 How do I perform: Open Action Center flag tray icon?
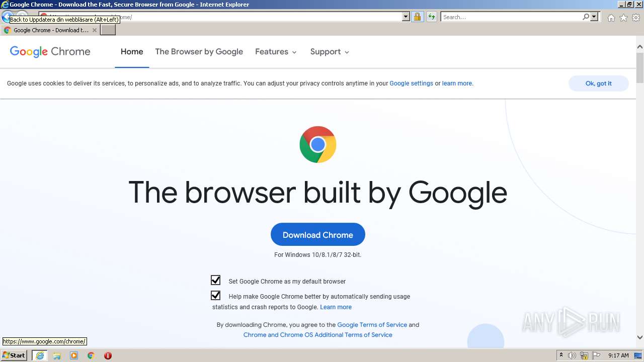point(596,355)
